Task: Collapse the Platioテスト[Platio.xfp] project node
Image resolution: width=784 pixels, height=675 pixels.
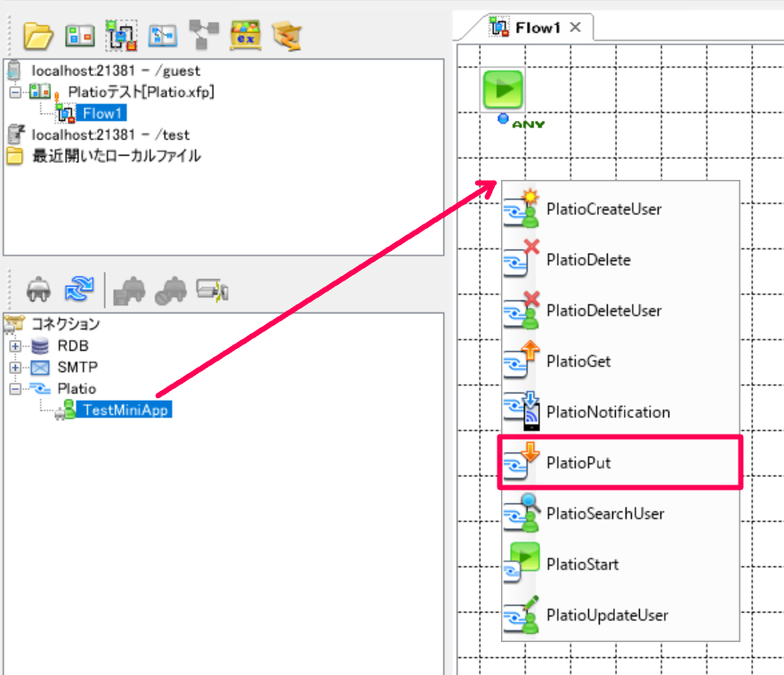Action: (15, 92)
